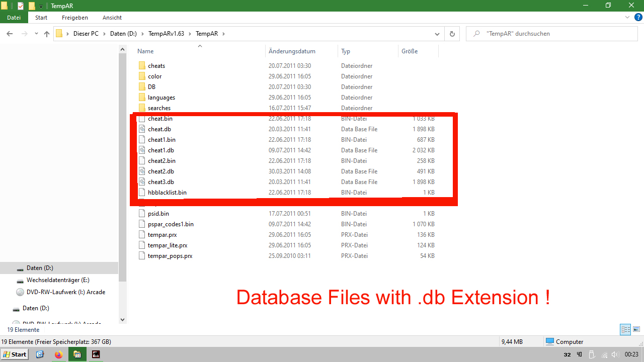Image resolution: width=644 pixels, height=362 pixels.
Task: Refresh the TempAR folder view
Action: point(452,34)
